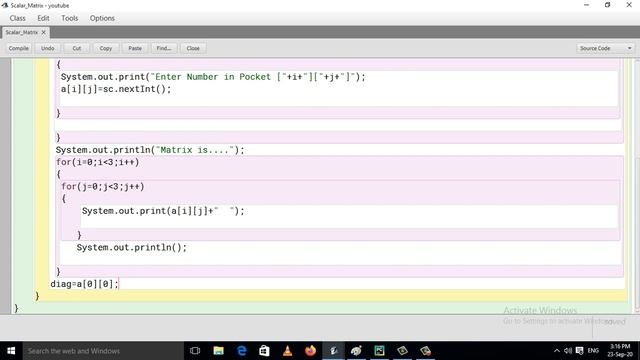The image size is (640, 360).
Task: Click the line 'diag=a[0][0];'
Action: point(84,284)
